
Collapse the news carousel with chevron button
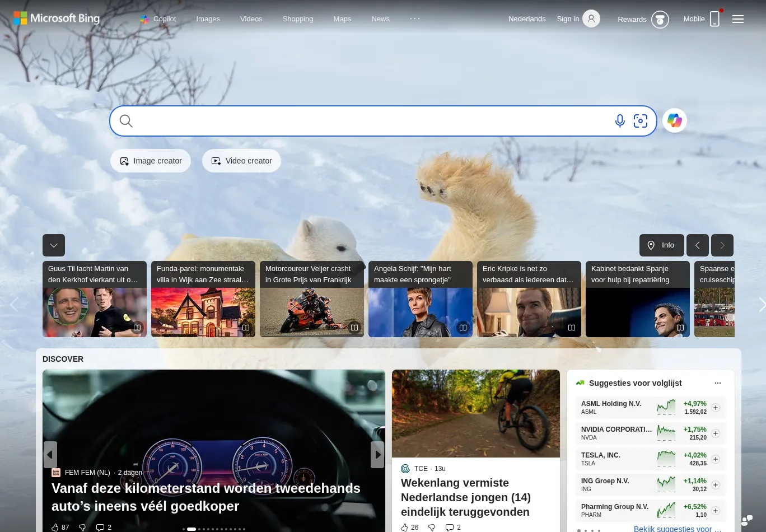tap(54, 245)
